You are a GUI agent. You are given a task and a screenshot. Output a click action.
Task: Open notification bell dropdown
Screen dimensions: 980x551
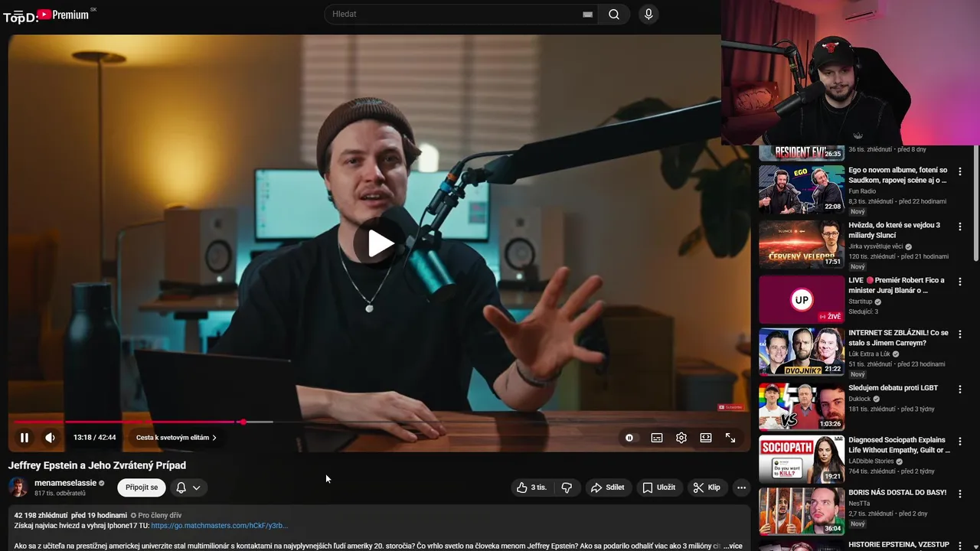188,487
